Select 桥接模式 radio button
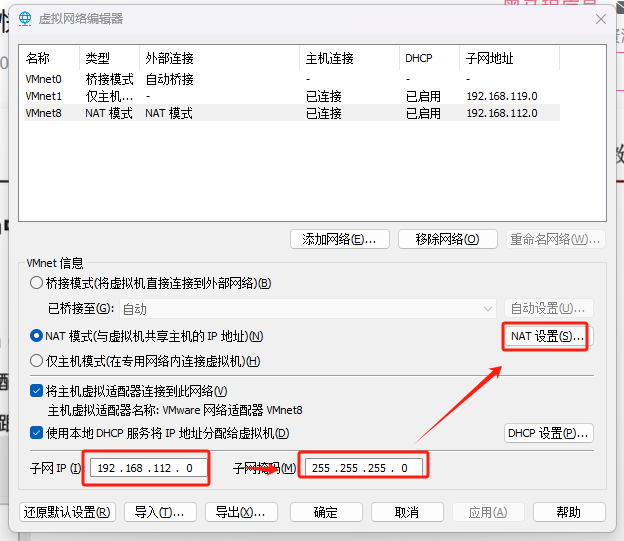624x541 pixels. click(x=36, y=283)
